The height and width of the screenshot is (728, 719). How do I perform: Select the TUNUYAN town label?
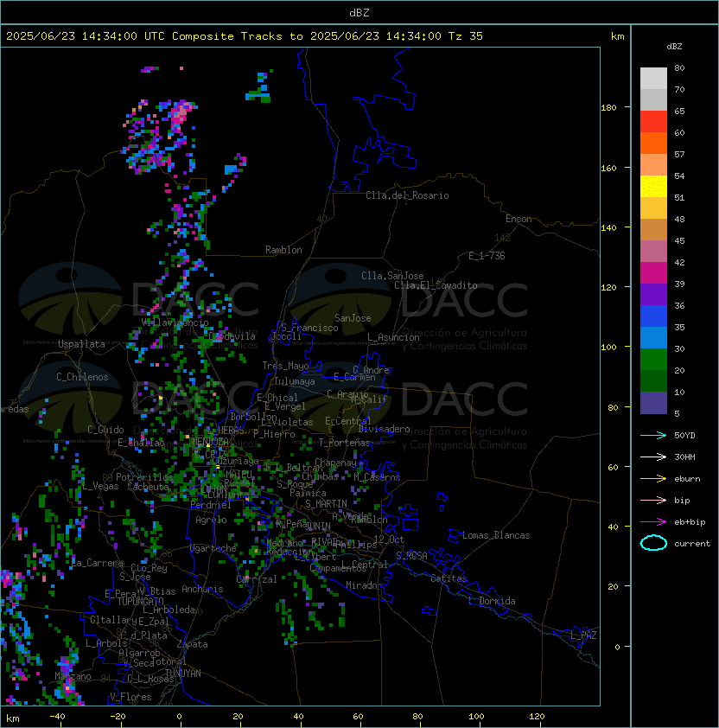(x=183, y=674)
